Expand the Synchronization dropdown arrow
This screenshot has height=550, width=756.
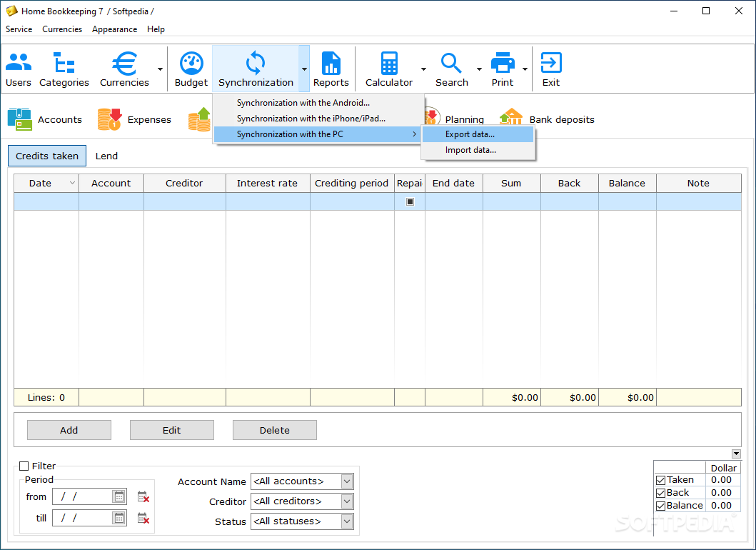[x=304, y=69]
